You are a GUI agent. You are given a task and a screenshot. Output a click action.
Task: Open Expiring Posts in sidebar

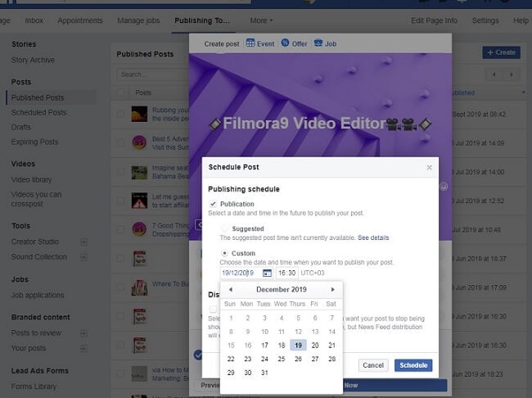click(34, 142)
